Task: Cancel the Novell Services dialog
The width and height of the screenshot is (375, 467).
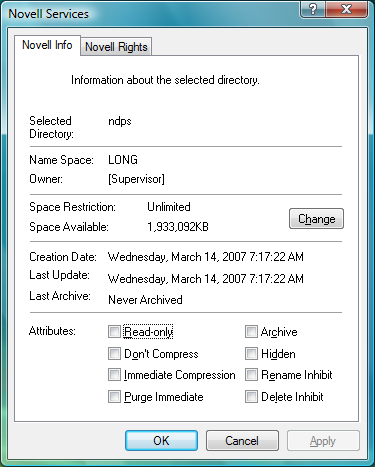Action: [x=242, y=441]
